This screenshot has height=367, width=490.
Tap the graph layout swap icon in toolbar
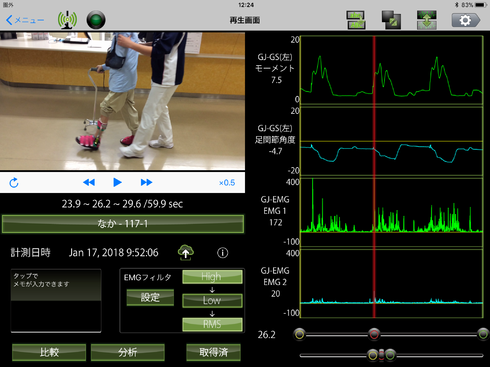(356, 20)
